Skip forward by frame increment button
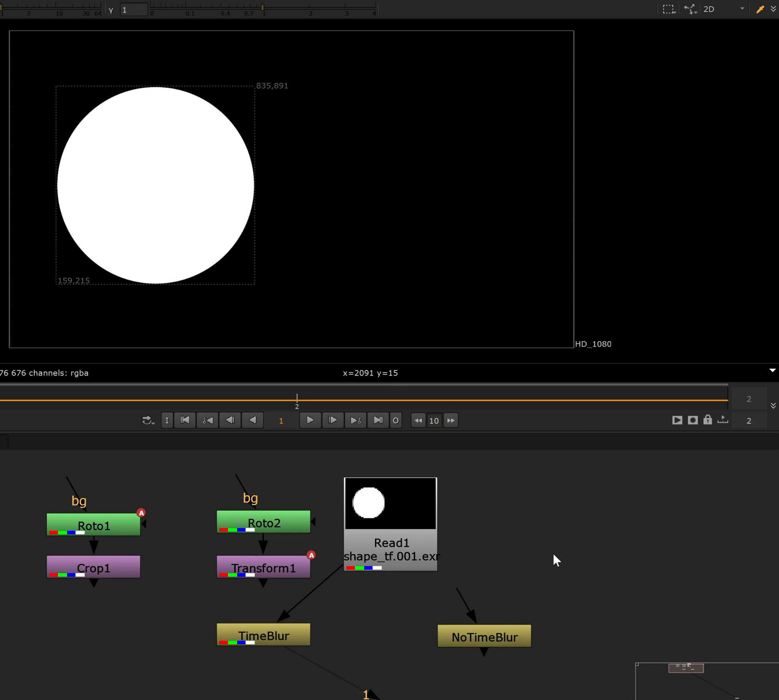This screenshot has width=779, height=700. tap(451, 420)
